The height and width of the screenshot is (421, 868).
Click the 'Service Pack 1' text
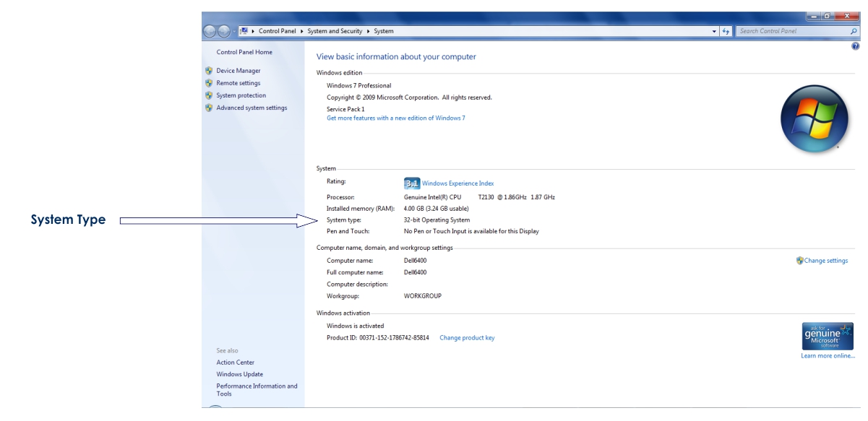click(345, 109)
